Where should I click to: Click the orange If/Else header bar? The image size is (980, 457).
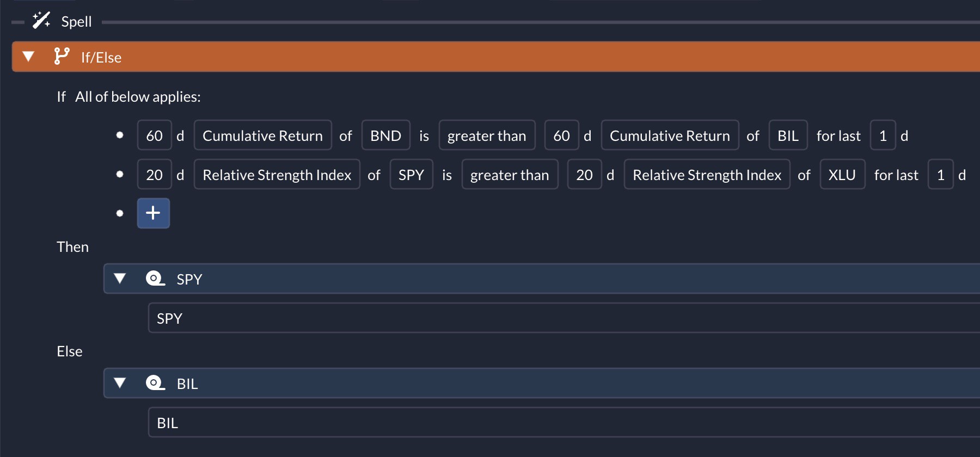coord(496,57)
